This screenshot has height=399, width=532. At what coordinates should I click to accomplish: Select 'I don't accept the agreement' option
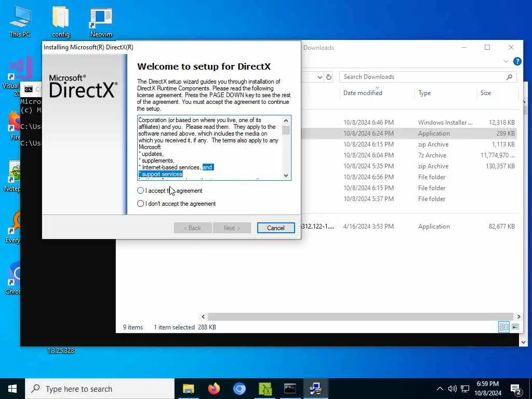pyautogui.click(x=140, y=204)
